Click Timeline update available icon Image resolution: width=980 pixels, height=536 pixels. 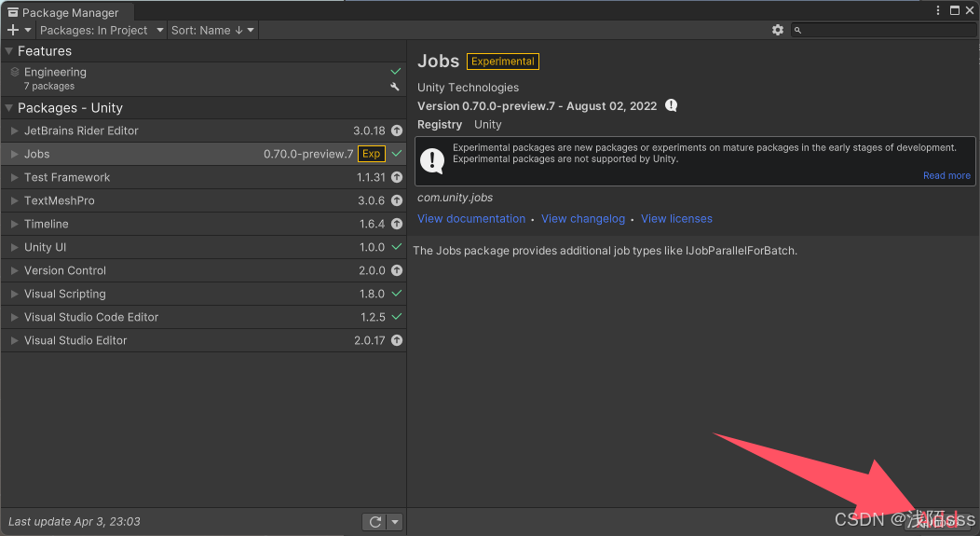click(x=396, y=224)
